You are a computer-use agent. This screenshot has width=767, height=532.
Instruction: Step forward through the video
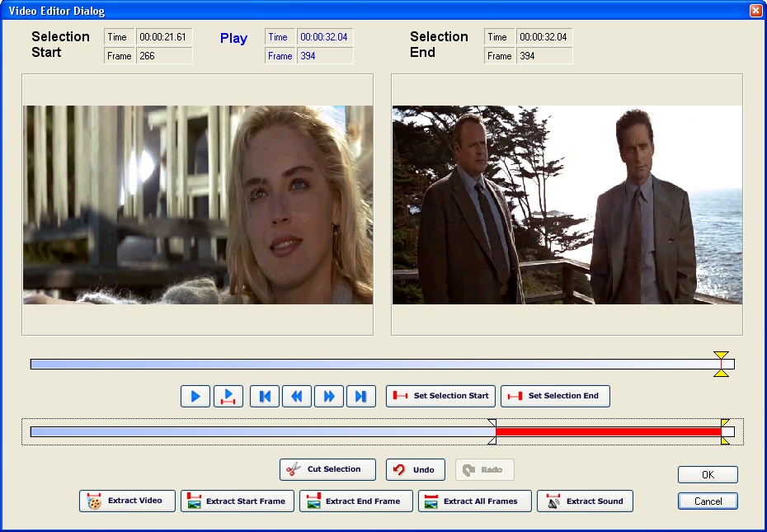tap(329, 396)
